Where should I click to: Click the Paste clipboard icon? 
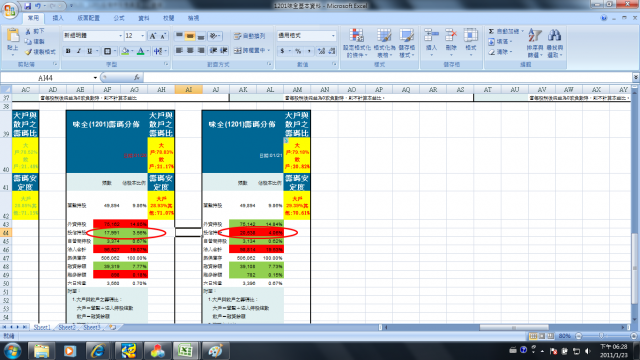tap(13, 36)
